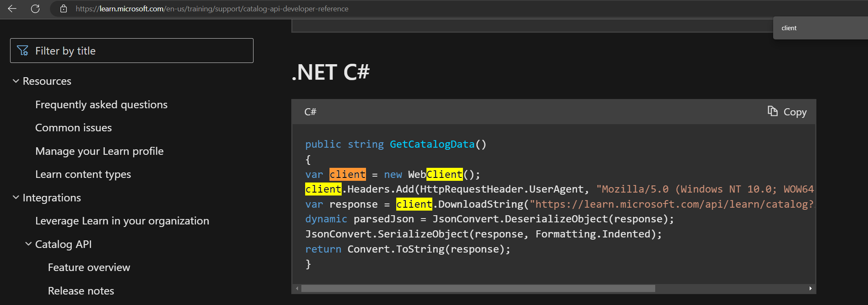This screenshot has height=305, width=868.
Task: Open Manage your Learn profile
Action: (x=99, y=151)
